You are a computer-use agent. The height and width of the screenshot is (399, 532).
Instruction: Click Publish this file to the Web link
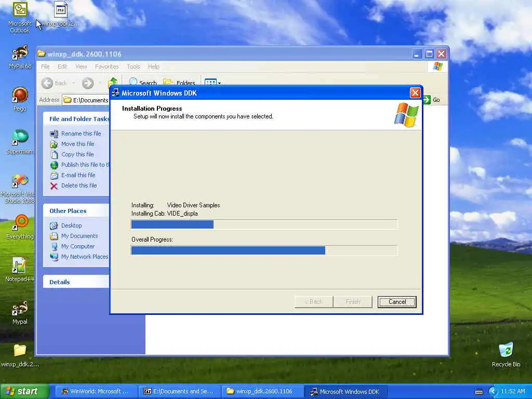pos(85,165)
